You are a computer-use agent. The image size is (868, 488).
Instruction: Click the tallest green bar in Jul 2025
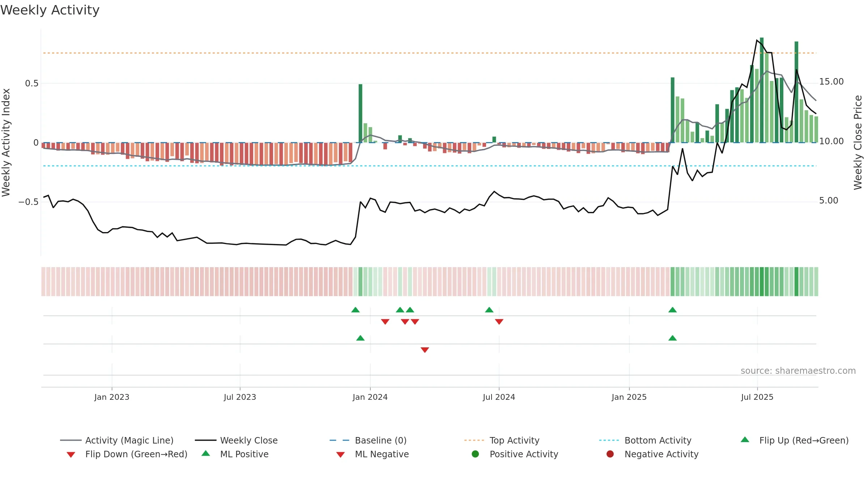(x=762, y=90)
